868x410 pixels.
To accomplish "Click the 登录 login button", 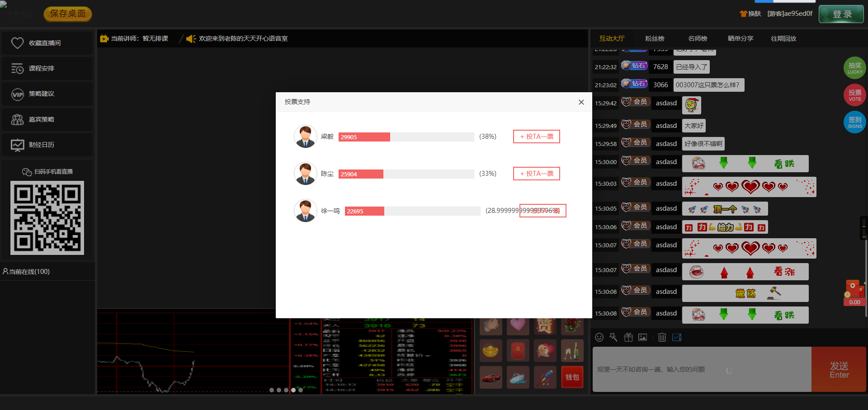I will click(841, 14).
